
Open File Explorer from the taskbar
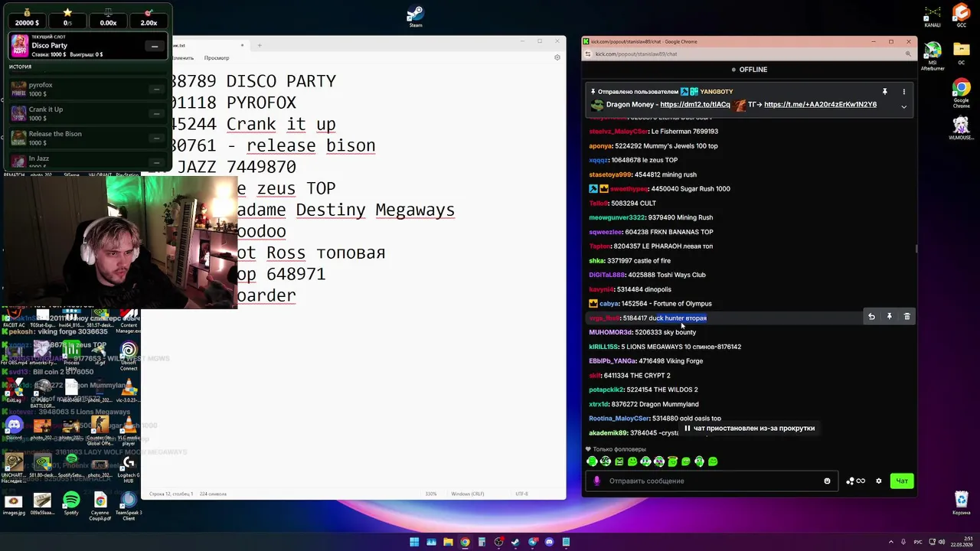pos(448,542)
